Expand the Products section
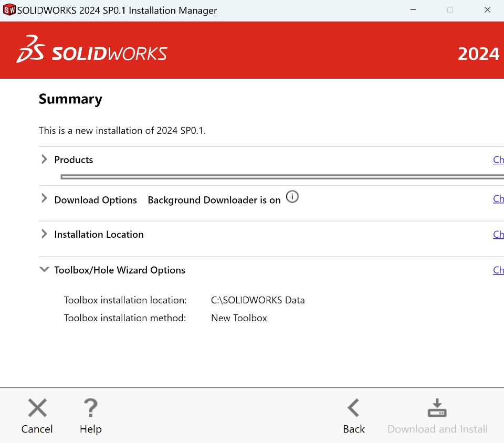This screenshot has height=443, width=504. [44, 160]
